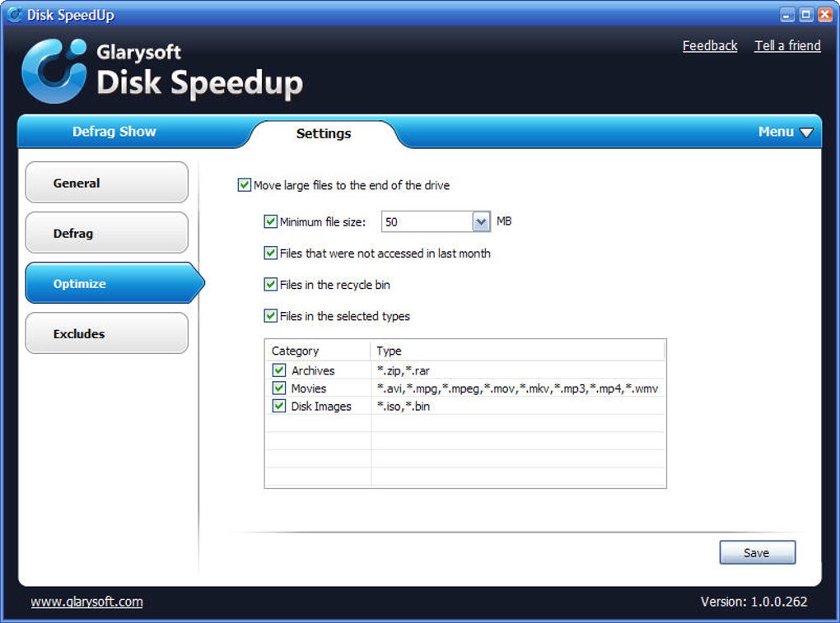Select the *.avi,*.mpg movie types cell
This screenshot has height=623, width=840.
(x=517, y=388)
